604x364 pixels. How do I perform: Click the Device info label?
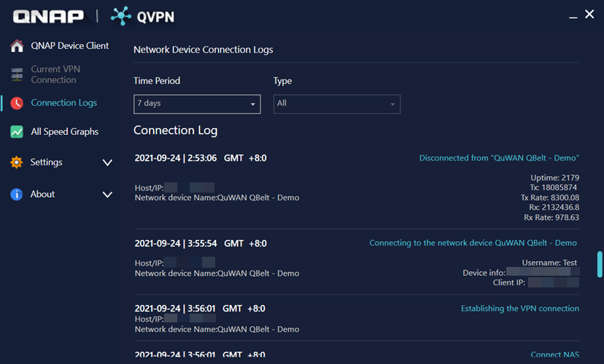point(484,273)
